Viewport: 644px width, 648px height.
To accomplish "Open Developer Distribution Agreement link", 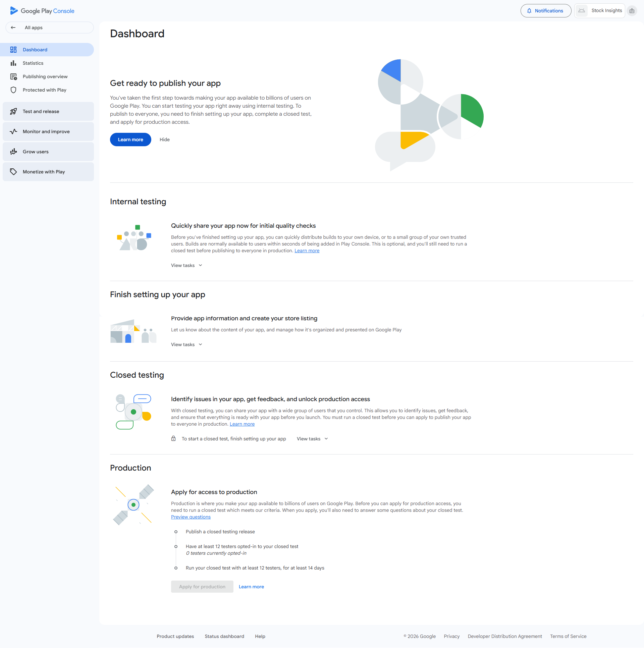I will coord(505,636).
